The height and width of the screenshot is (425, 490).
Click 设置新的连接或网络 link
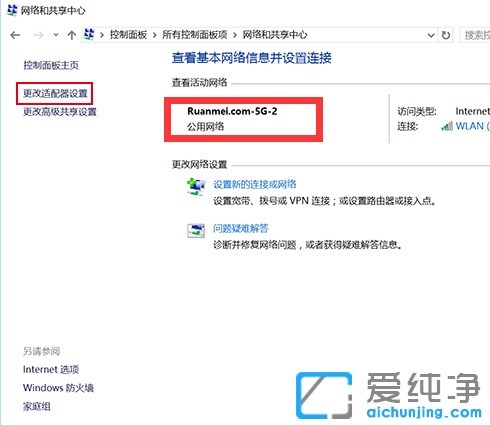click(x=255, y=184)
